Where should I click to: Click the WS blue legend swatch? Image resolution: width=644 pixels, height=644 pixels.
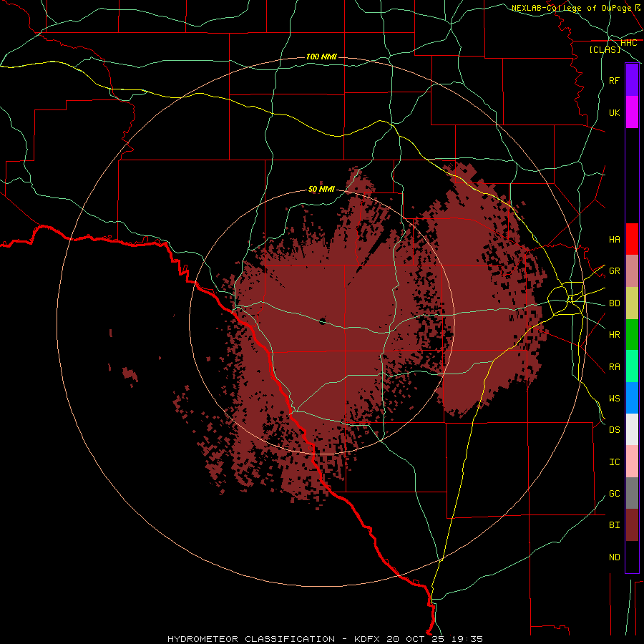point(632,398)
